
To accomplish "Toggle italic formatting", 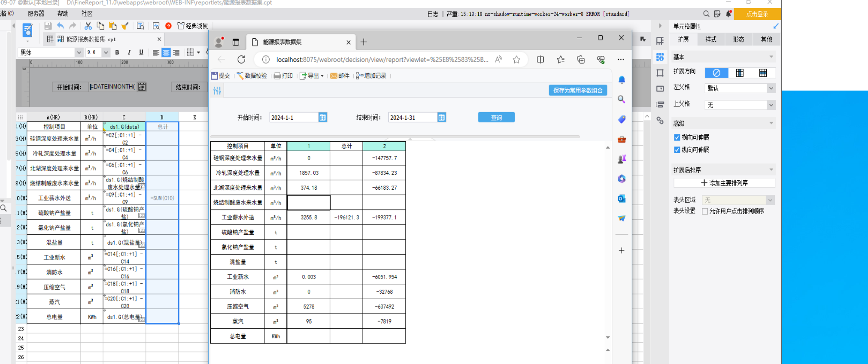I will click(x=129, y=52).
